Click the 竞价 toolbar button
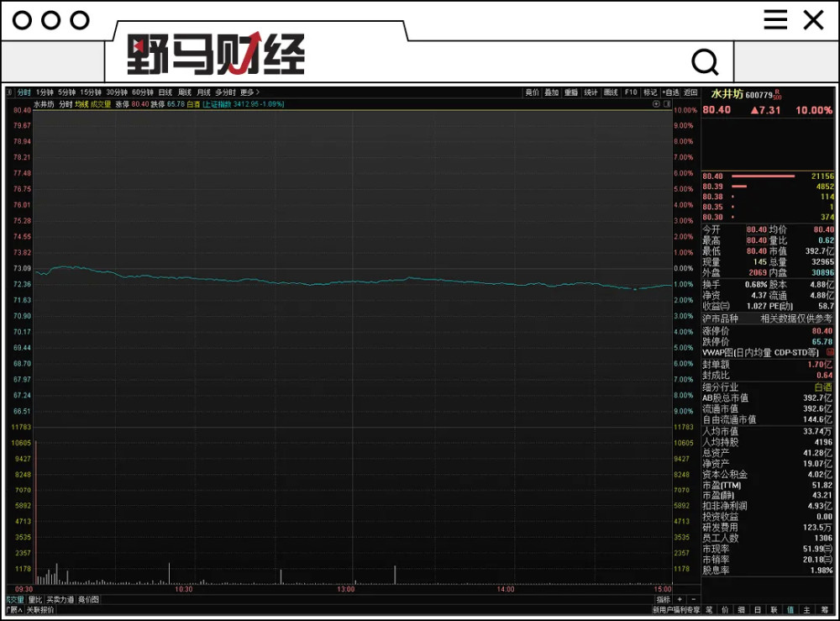 [532, 92]
